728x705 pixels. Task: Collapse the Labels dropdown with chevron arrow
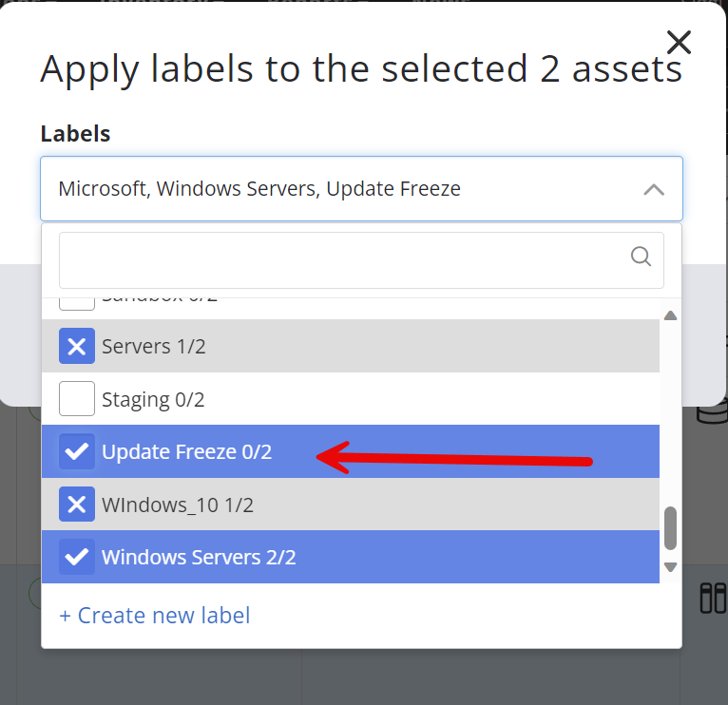[x=653, y=189]
